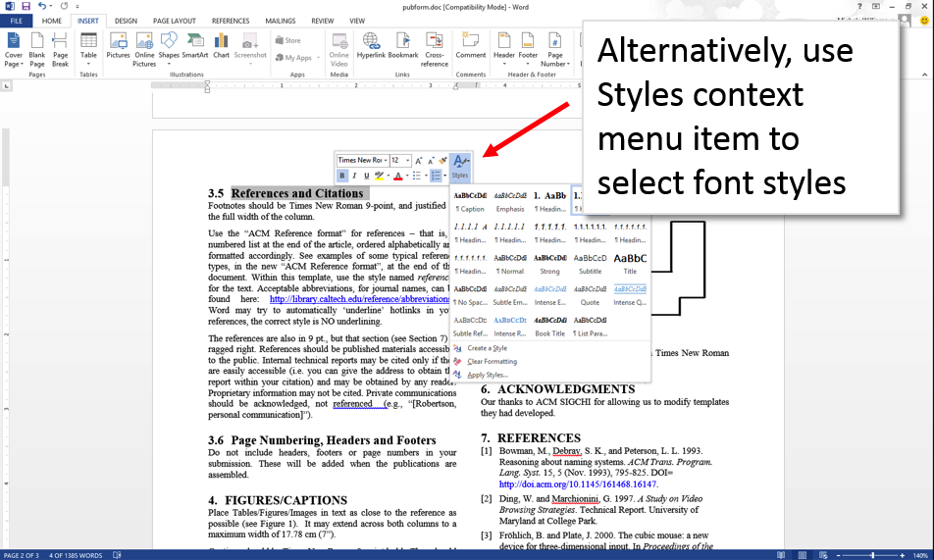Open the Footer dropdown
The height and width of the screenshot is (560, 934).
(528, 48)
